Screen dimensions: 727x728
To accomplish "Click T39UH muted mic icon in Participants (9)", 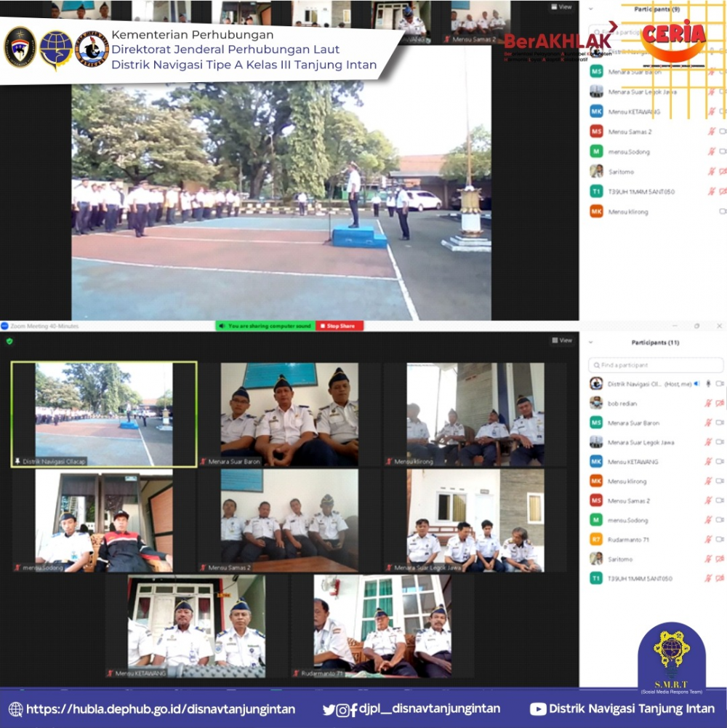I will click(711, 191).
